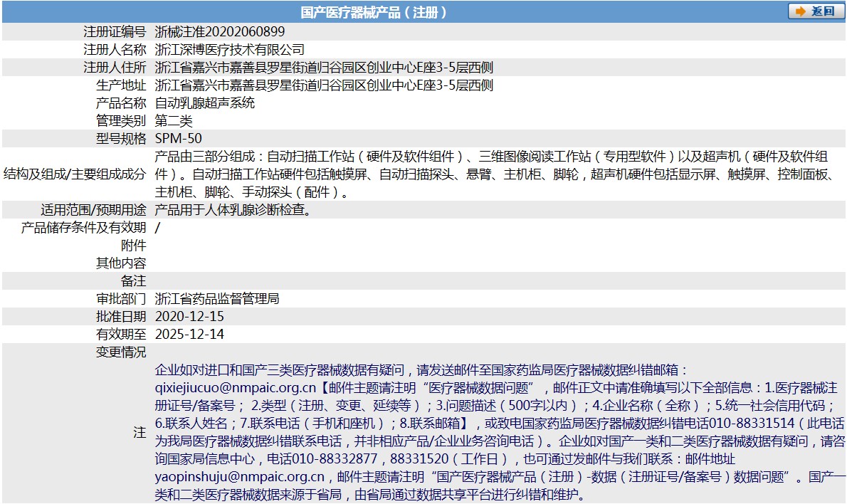847x504 pixels.
Task: Click the 型号规格 label
Action: 121,139
